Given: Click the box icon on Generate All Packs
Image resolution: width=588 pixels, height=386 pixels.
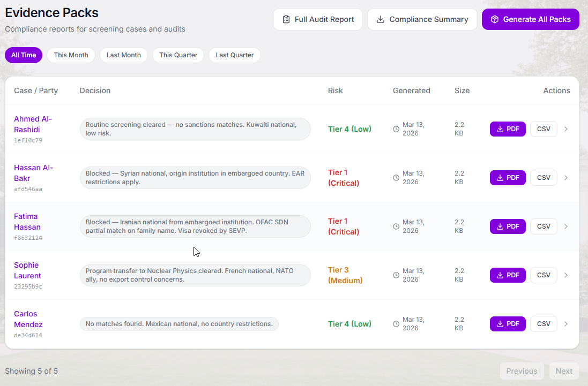Looking at the screenshot, I should click(495, 19).
